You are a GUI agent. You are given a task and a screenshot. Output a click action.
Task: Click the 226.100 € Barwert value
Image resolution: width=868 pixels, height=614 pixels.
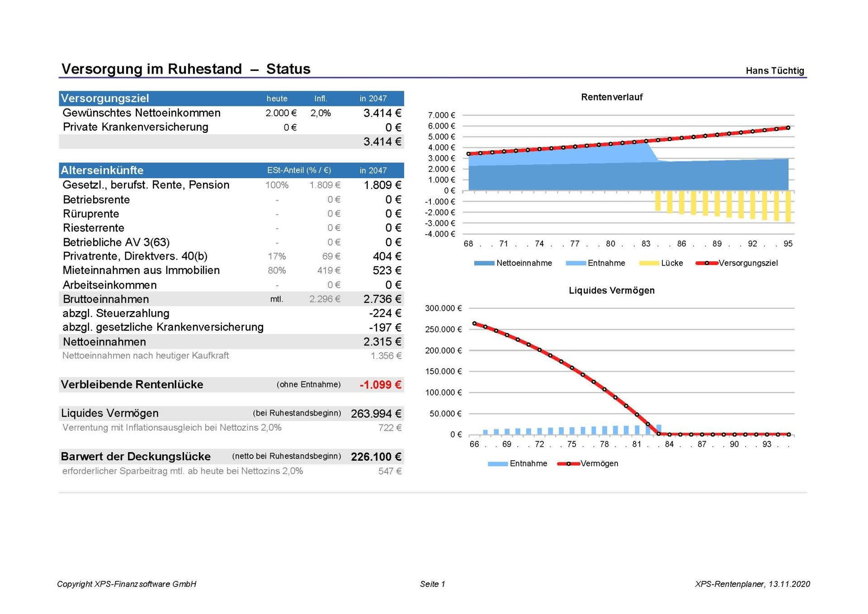376,457
